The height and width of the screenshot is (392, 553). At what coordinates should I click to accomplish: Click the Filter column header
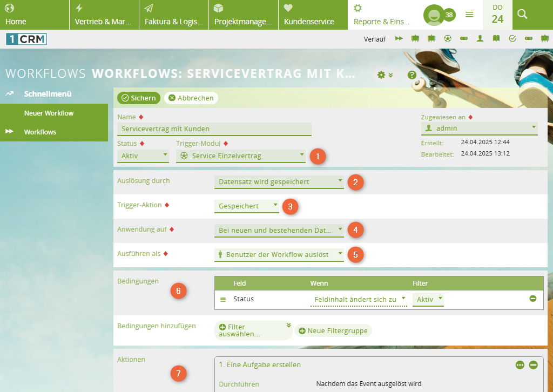420,283
